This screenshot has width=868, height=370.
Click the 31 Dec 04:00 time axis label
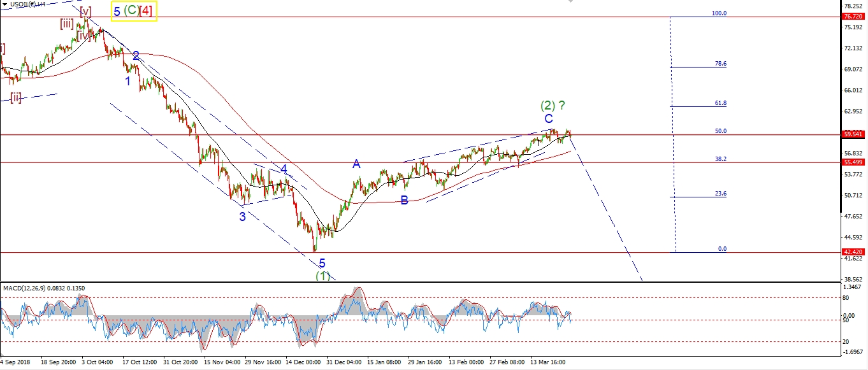tap(345, 362)
